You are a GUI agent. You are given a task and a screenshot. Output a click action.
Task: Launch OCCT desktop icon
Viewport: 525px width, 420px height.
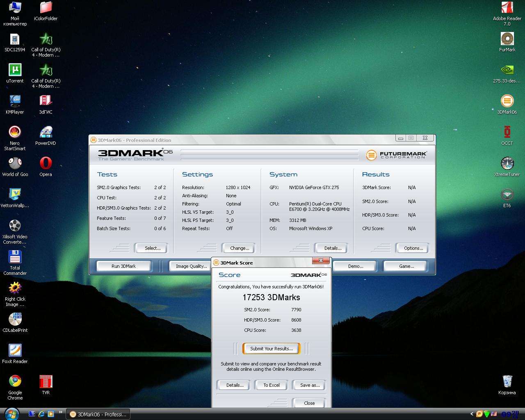pos(507,136)
